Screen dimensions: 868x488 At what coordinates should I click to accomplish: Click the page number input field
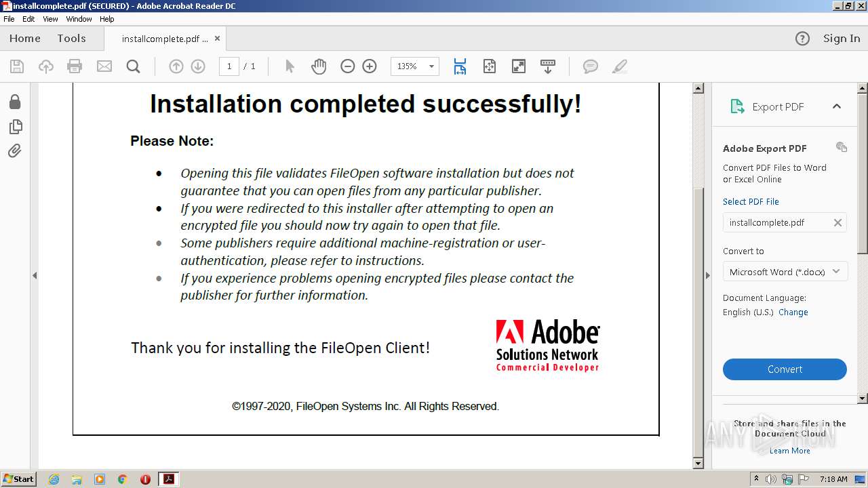coord(229,66)
